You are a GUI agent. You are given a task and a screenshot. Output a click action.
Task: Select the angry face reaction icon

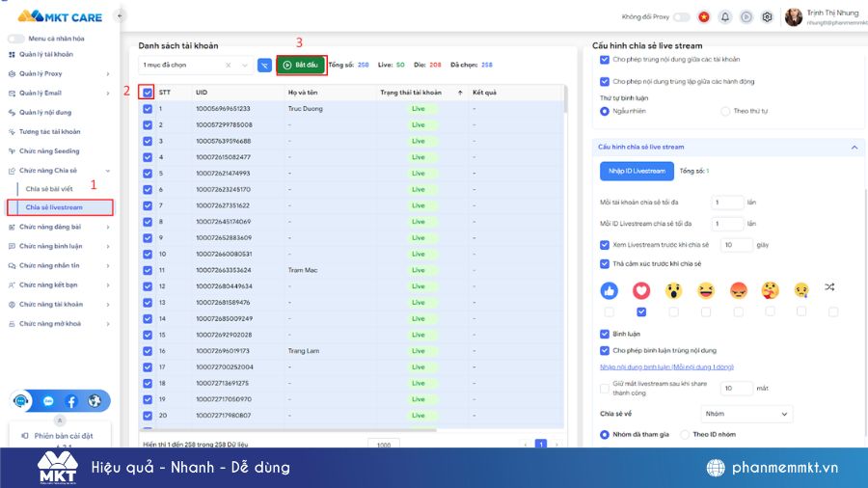tap(737, 289)
